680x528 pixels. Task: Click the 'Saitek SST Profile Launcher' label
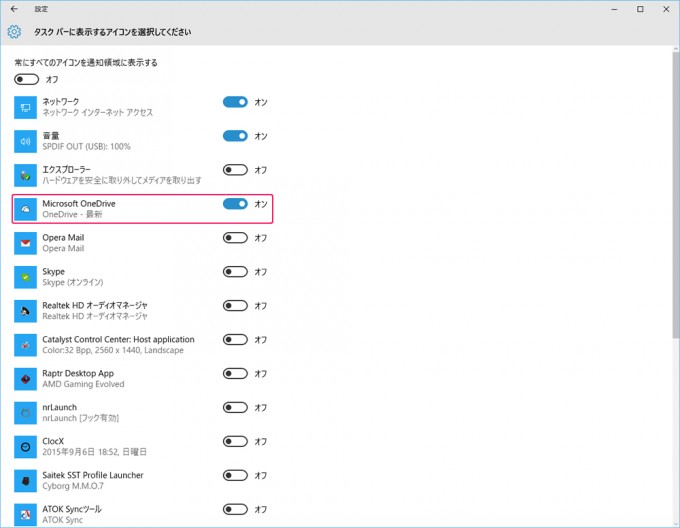click(93, 475)
